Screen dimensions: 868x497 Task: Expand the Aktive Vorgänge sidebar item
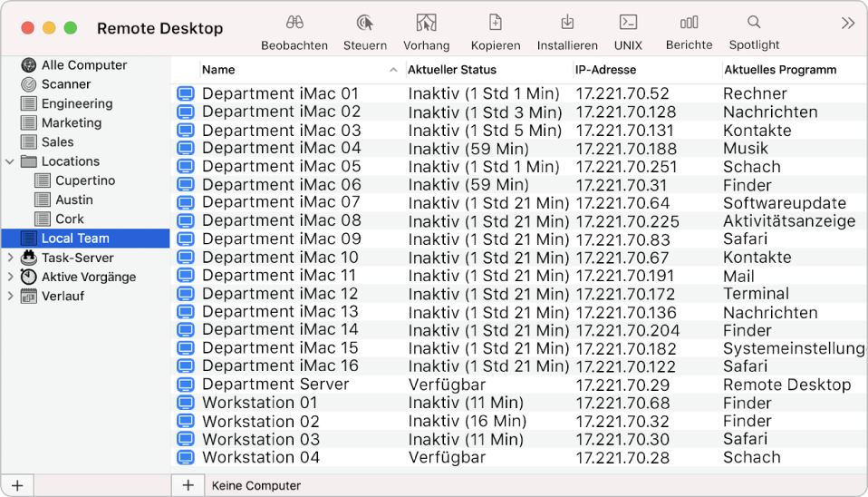point(10,277)
